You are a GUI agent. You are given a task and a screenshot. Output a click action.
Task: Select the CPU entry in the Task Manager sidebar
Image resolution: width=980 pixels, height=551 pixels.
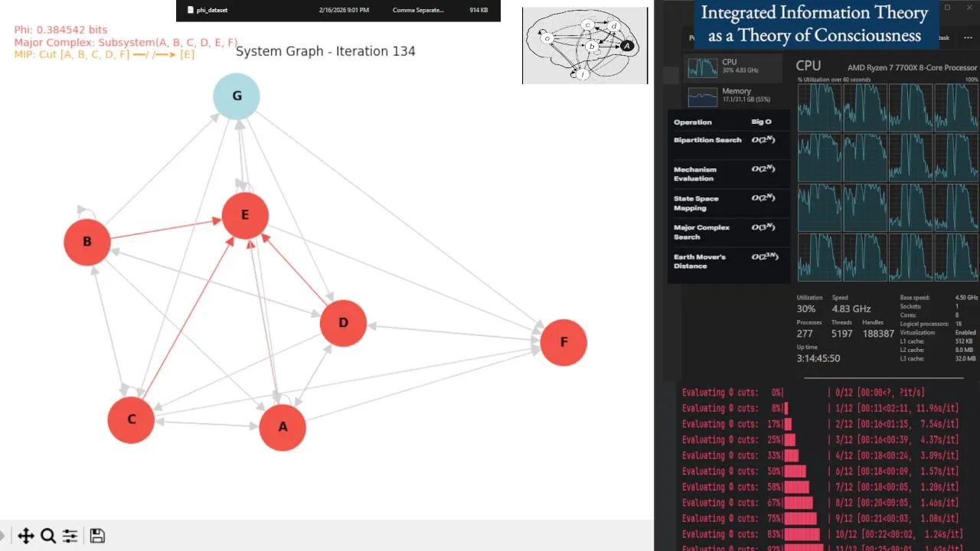coord(733,67)
